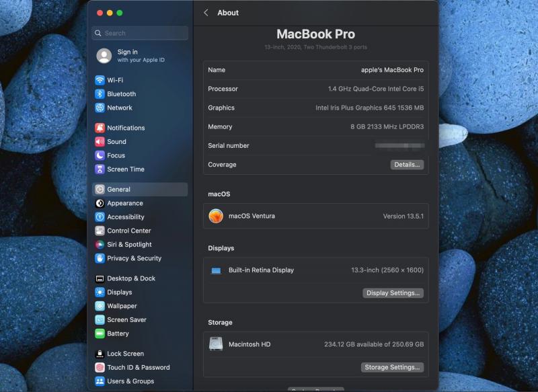Click the Sound speaker icon
The height and width of the screenshot is (392, 538).
pyautogui.click(x=100, y=141)
